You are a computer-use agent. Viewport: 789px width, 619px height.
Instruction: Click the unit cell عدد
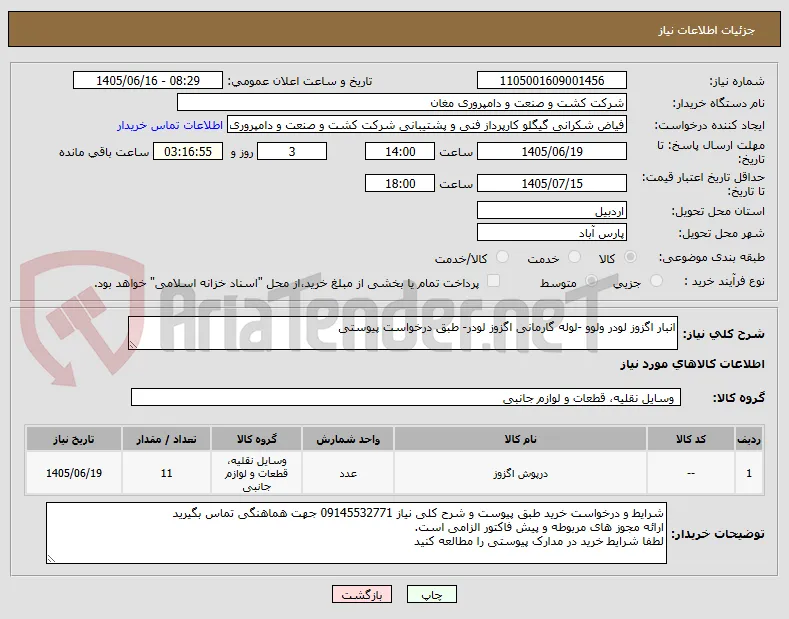point(348,474)
